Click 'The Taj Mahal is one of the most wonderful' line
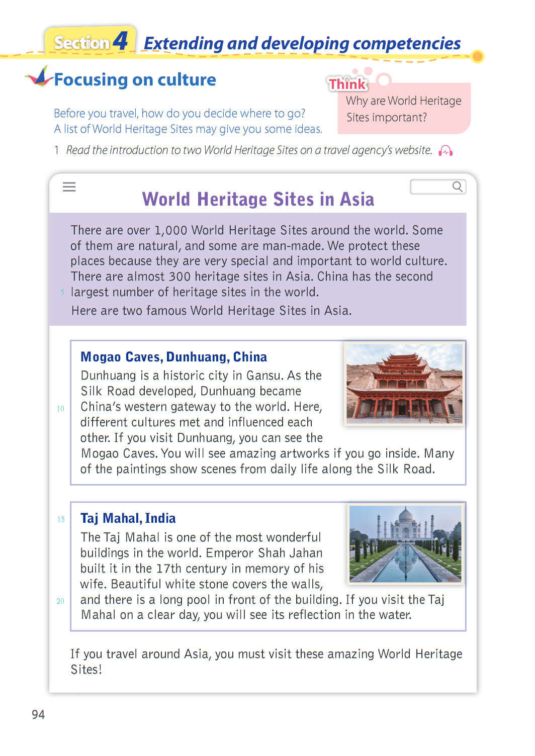This screenshot has height=756, width=535. 201,537
